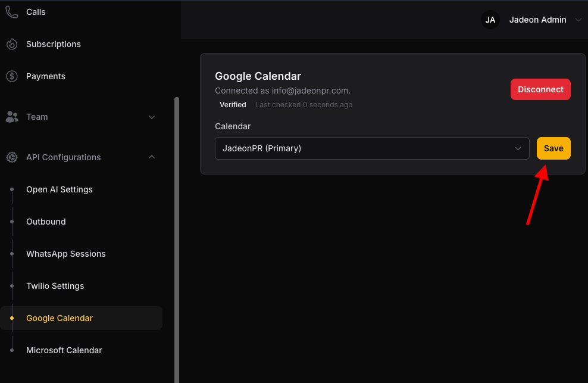Collapse the API Configurations chevron
The image size is (588, 383).
coord(152,157)
